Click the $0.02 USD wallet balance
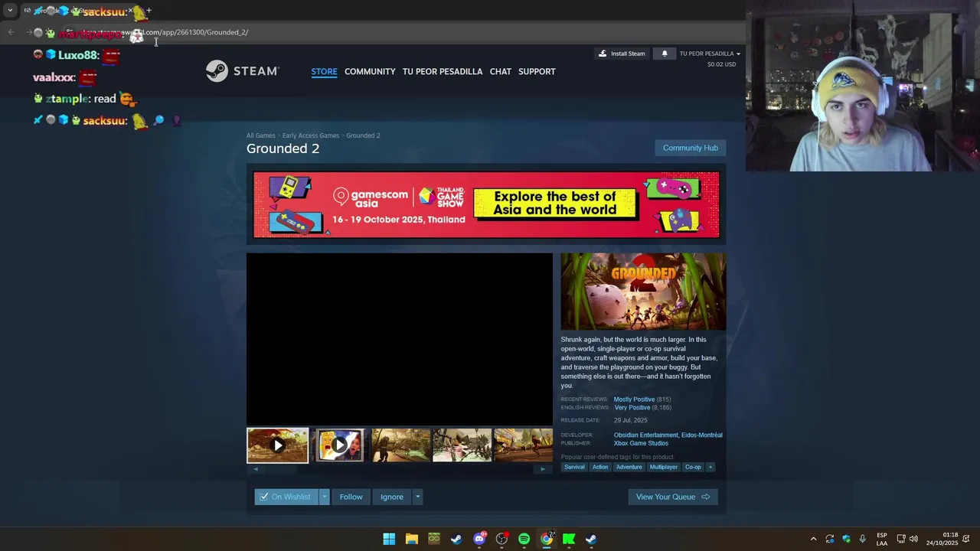 (x=721, y=64)
